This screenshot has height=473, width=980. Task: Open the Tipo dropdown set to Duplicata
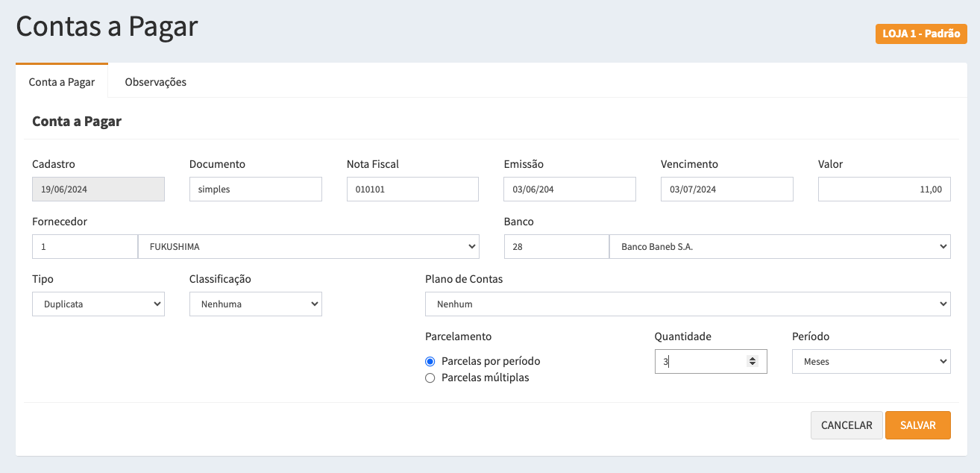98,304
